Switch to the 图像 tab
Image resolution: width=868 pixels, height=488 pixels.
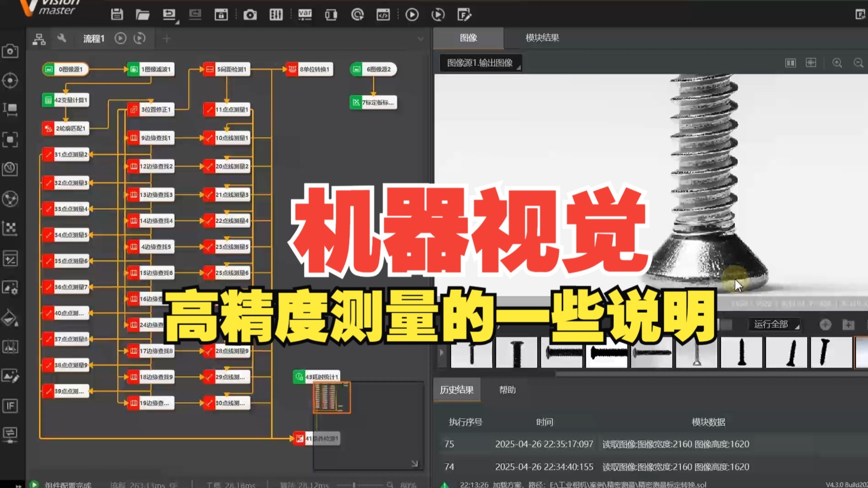coord(469,38)
